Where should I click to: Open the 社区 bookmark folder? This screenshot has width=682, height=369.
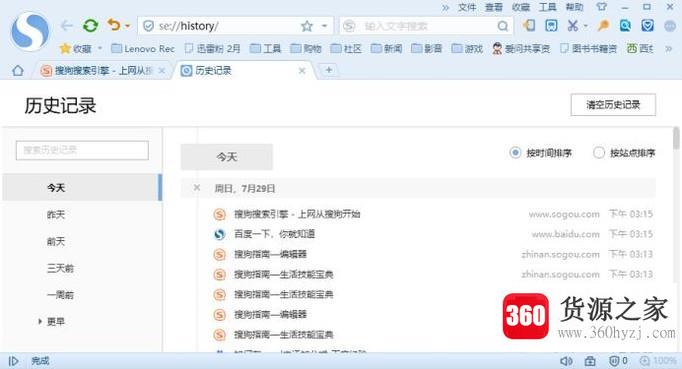(x=346, y=48)
